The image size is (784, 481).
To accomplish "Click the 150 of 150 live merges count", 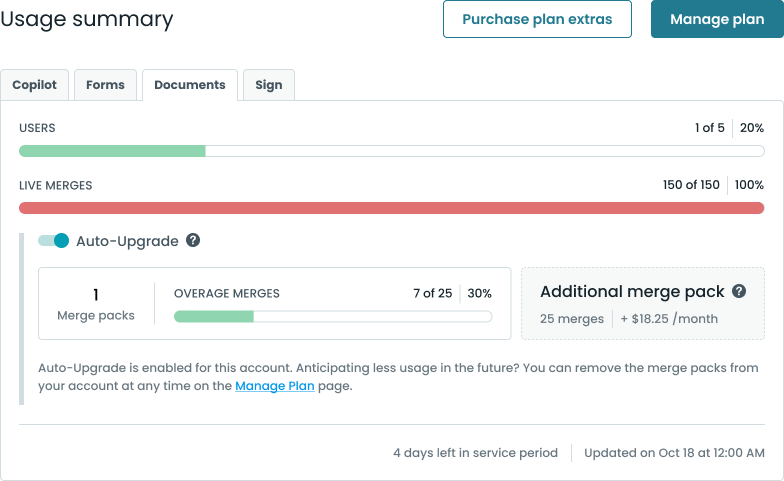I will tap(691, 185).
